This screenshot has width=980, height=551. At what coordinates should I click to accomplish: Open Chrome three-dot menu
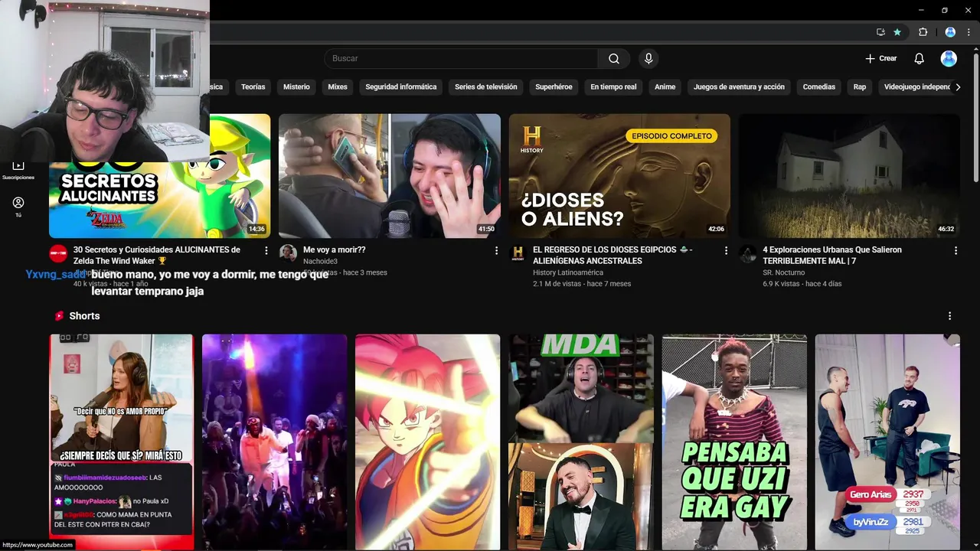click(969, 32)
